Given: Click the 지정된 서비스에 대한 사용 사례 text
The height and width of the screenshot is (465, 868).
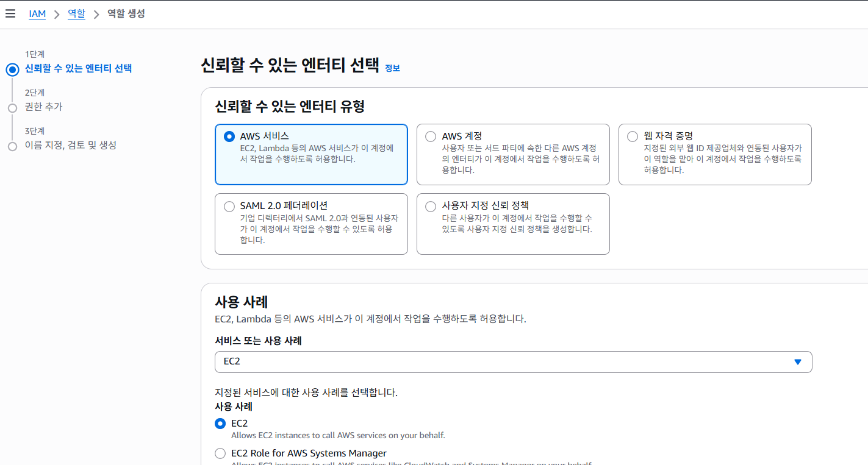Looking at the screenshot, I should [306, 392].
